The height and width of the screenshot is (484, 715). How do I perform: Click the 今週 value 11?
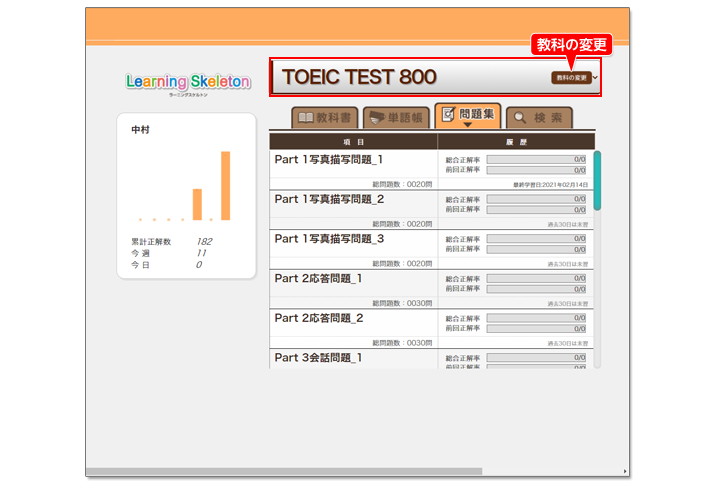pos(201,253)
